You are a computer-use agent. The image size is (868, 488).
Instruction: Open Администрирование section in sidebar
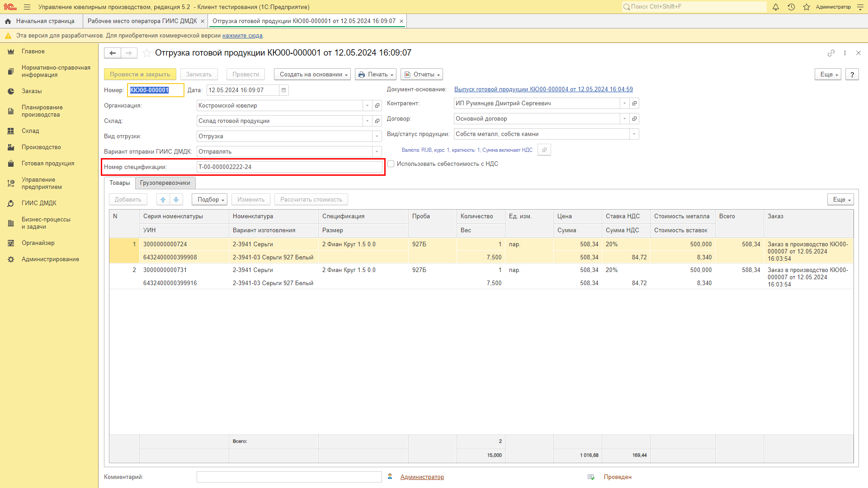[50, 259]
